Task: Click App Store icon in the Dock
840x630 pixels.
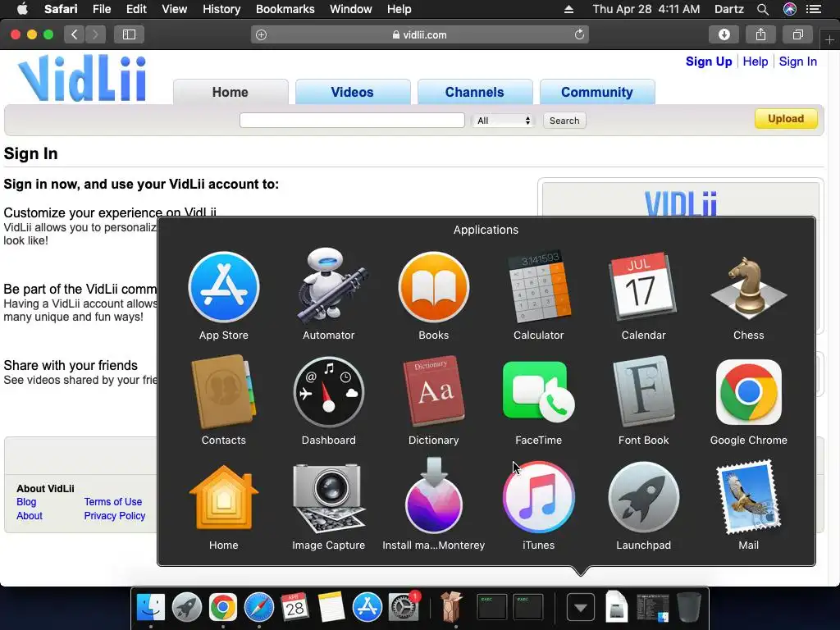Action: pyautogui.click(x=367, y=607)
